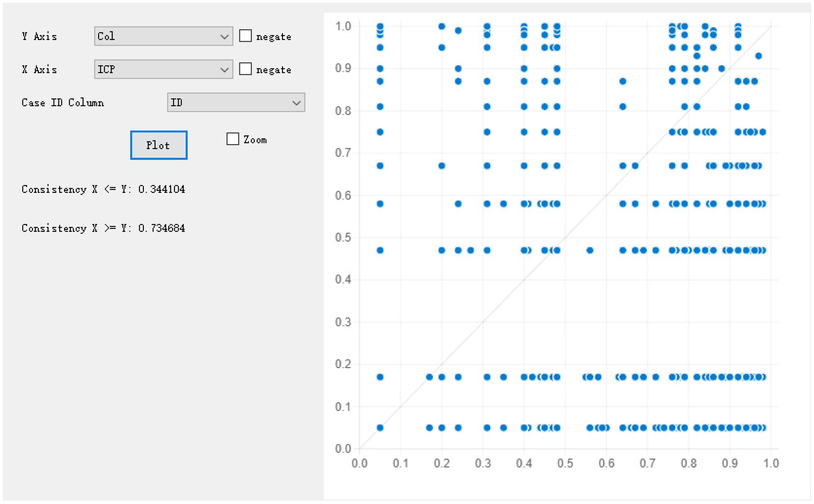Click the 0.5 tick label on the x-axis
This screenshot has height=504, width=814.
tap(565, 463)
